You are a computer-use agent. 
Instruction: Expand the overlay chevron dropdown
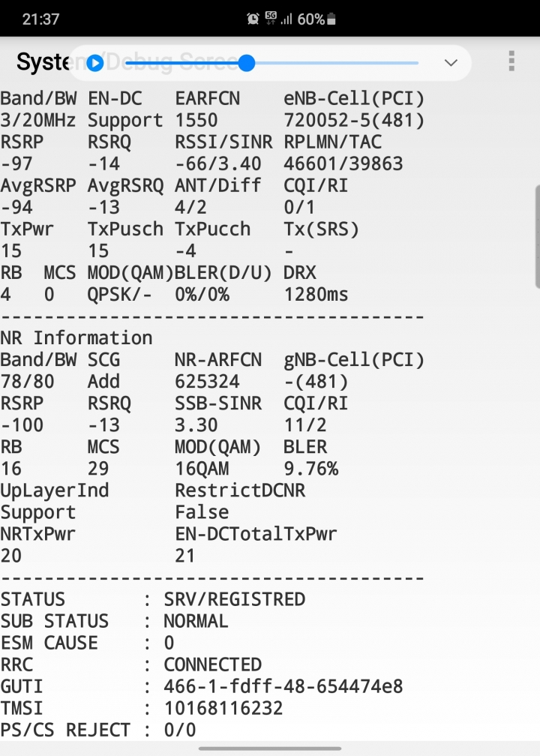451,63
